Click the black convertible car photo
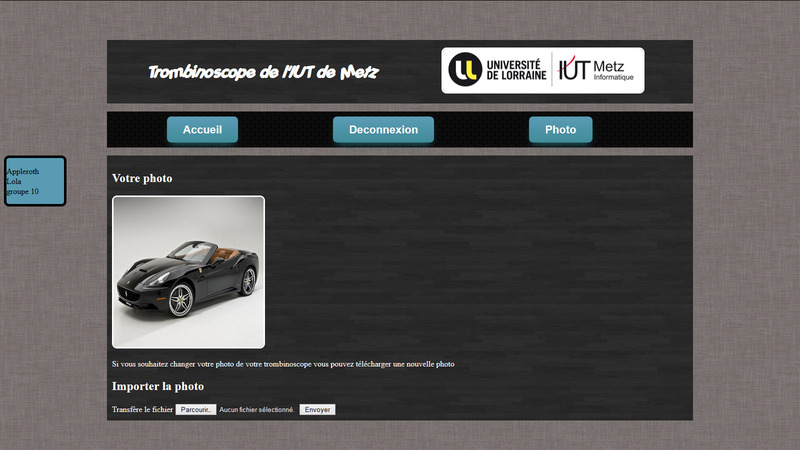This screenshot has width=800, height=450. pos(188,272)
